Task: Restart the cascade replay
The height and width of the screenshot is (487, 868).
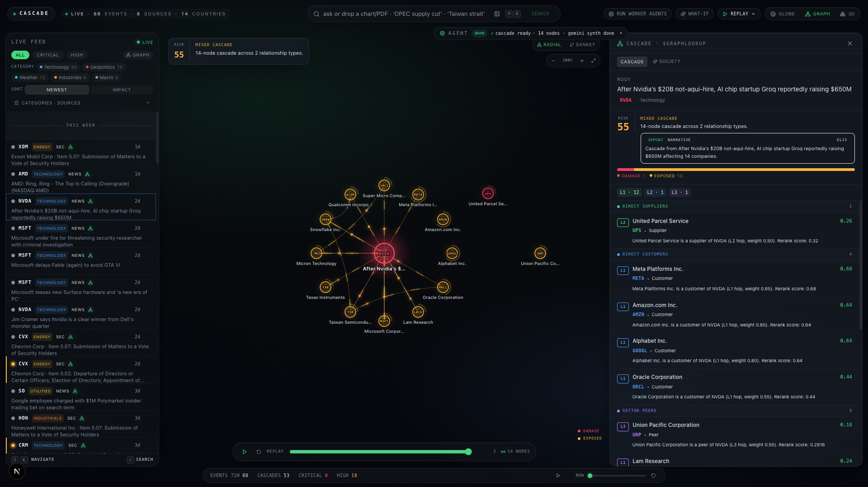Action: tap(259, 452)
